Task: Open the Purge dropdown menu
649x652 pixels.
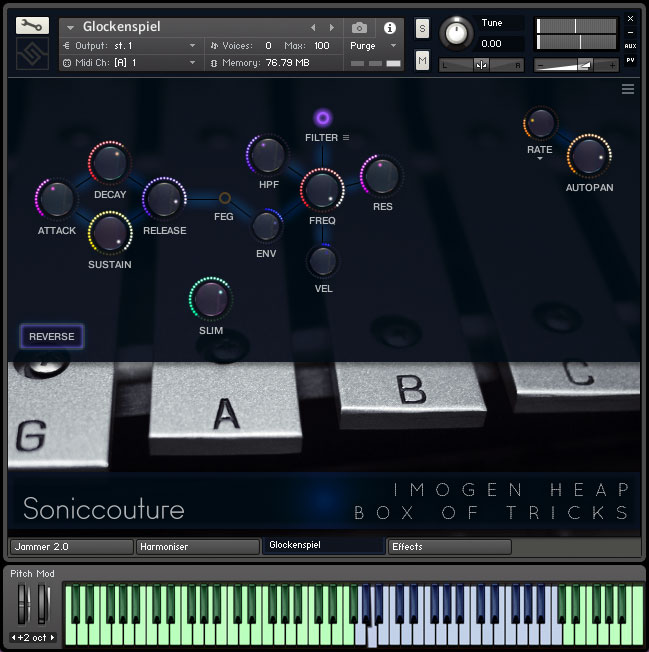Action: click(373, 46)
